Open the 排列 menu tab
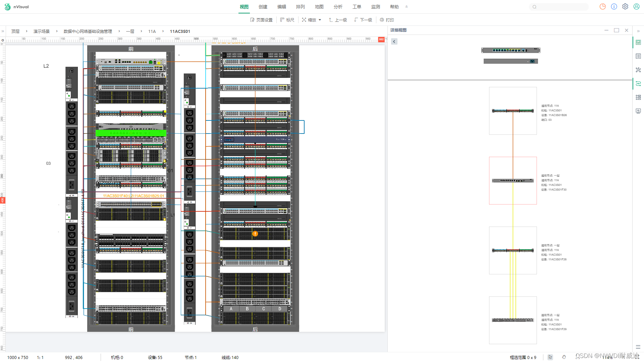 301,7
